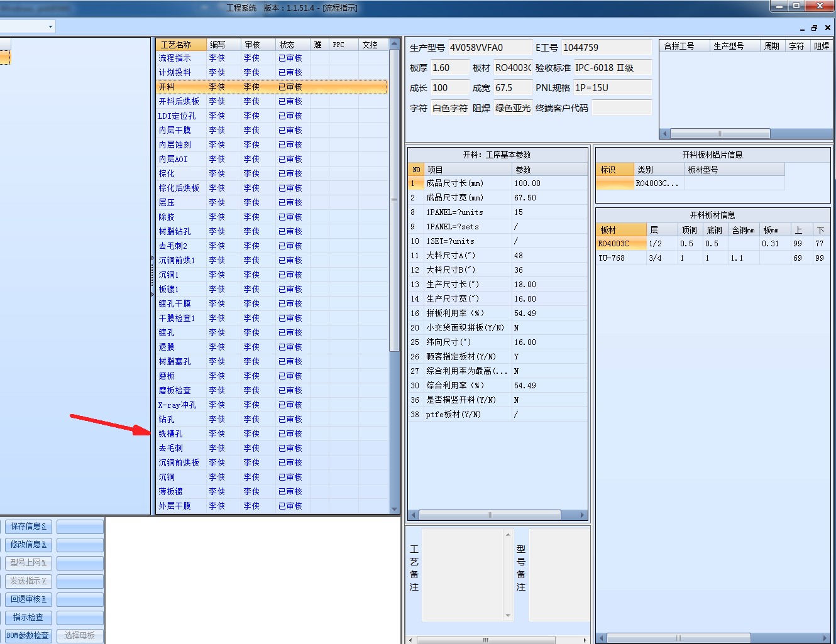Select the 板镀1 process row

[272, 289]
